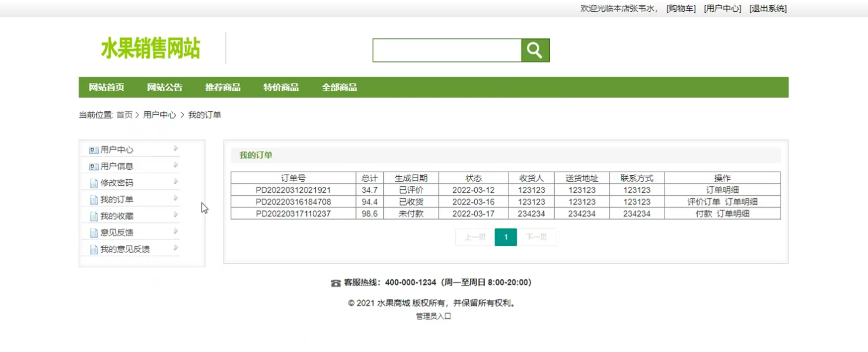Click into the search input field

(447, 50)
